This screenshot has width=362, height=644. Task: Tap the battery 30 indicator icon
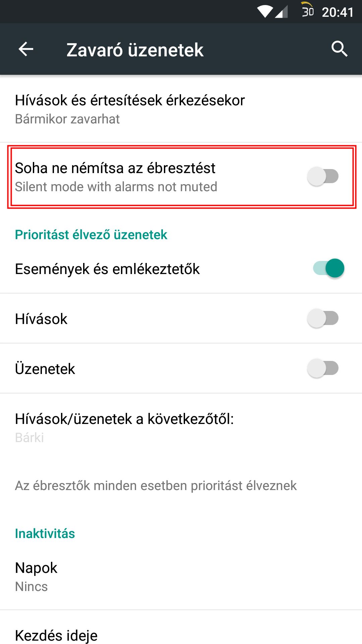click(x=308, y=10)
